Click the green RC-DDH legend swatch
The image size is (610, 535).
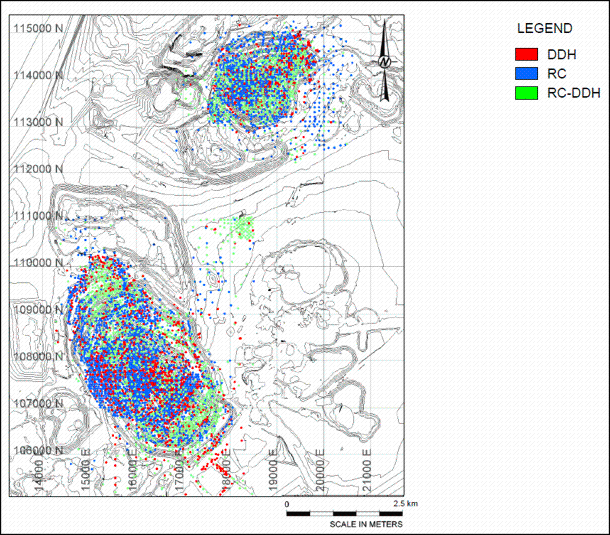(526, 93)
